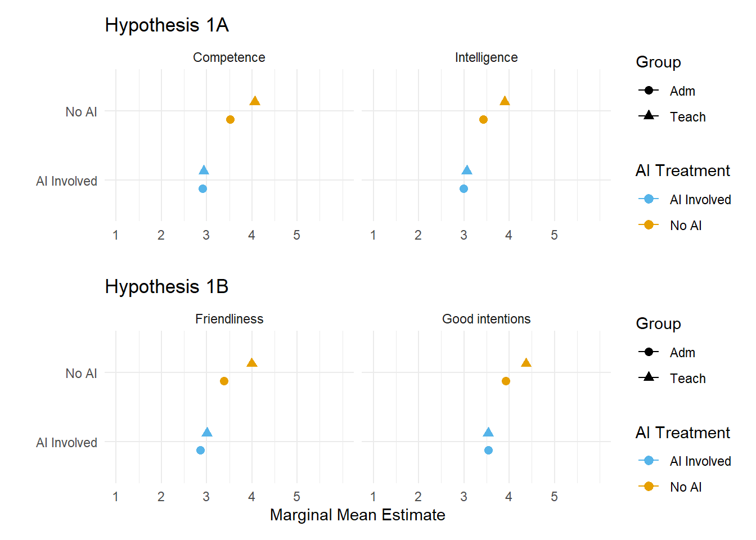The height and width of the screenshot is (540, 756).
Task: Click the orange triangle in the Competence panel
Action: click(x=255, y=101)
